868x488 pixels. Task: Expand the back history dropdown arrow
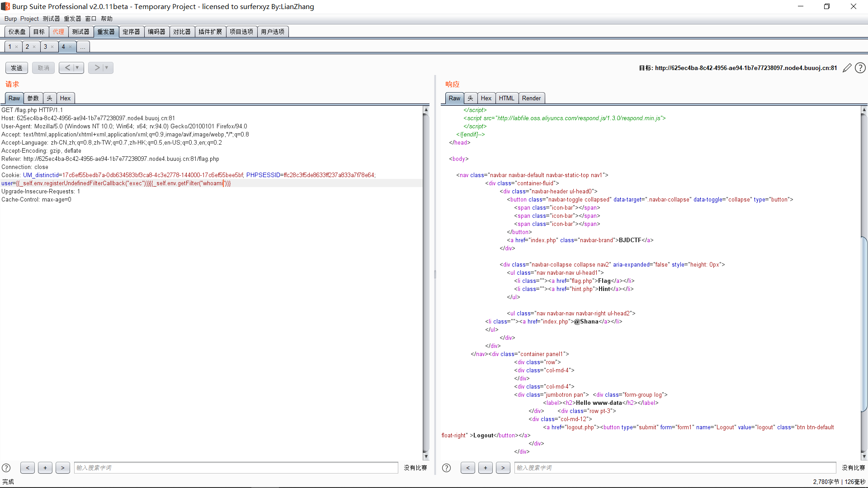tap(77, 68)
